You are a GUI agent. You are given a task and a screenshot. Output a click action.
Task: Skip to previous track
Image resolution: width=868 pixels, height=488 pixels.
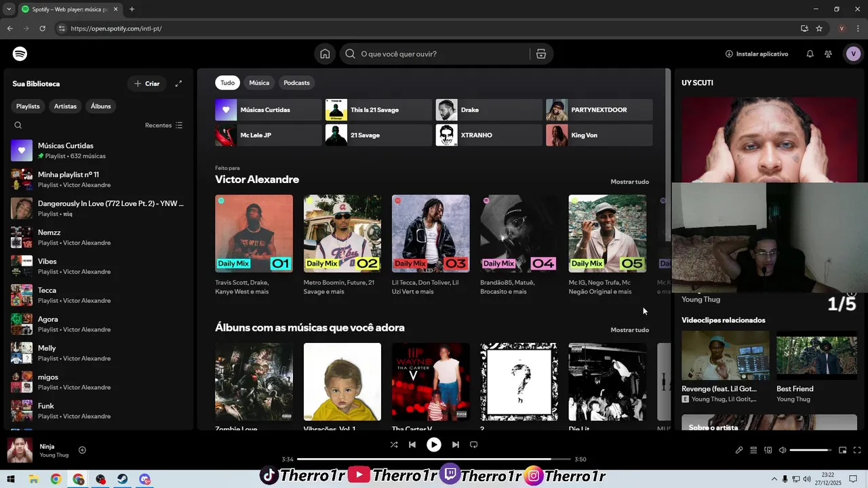pyautogui.click(x=412, y=445)
